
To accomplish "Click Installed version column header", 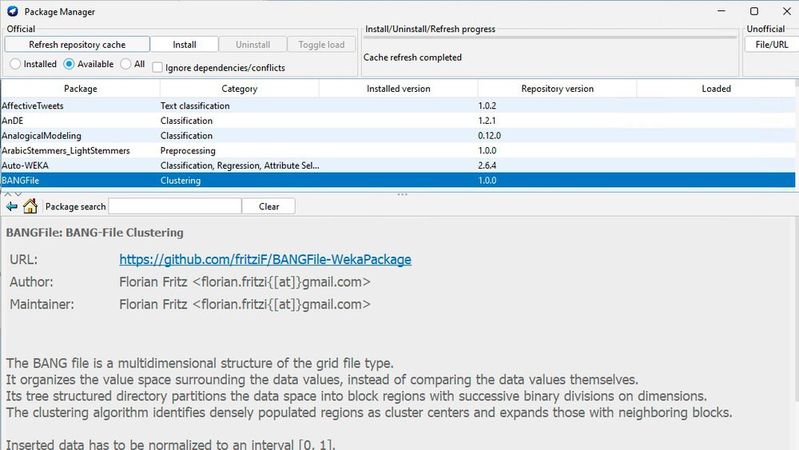I will pos(398,89).
